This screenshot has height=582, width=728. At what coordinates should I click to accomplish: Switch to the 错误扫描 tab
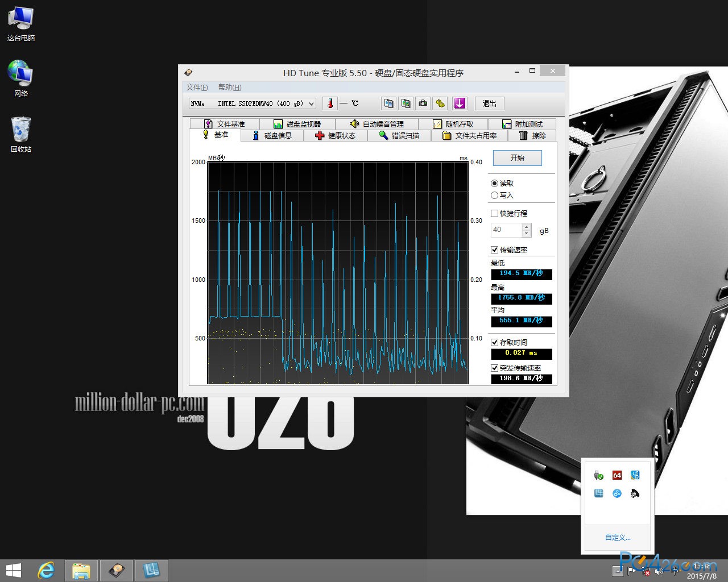(x=399, y=135)
